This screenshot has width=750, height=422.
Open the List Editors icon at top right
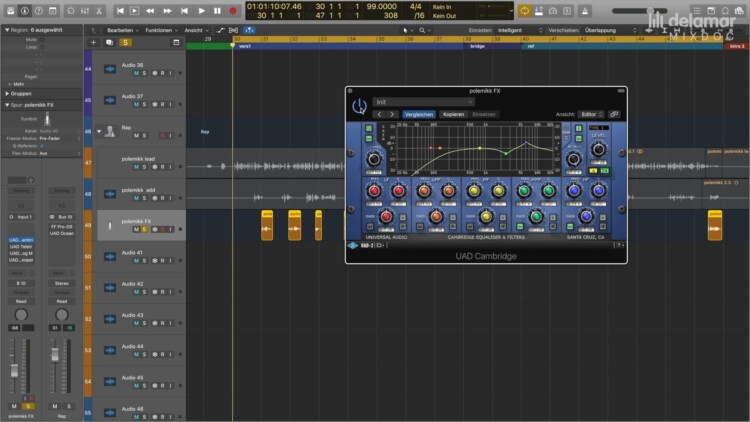point(696,11)
